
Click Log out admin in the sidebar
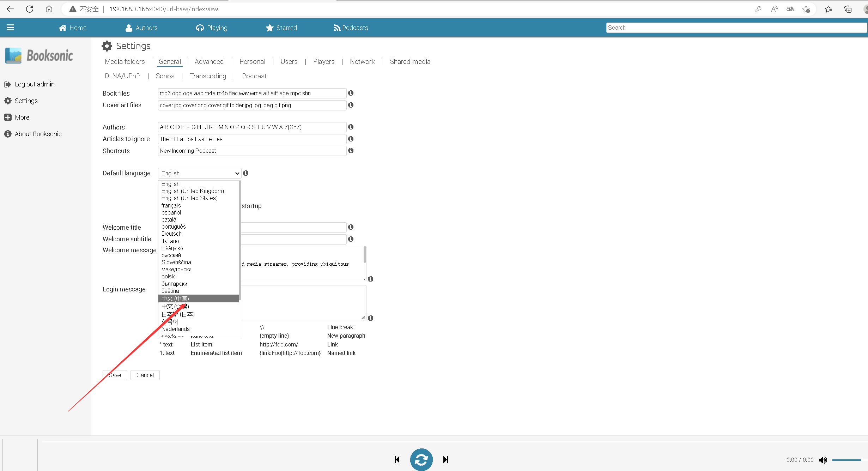tap(34, 84)
